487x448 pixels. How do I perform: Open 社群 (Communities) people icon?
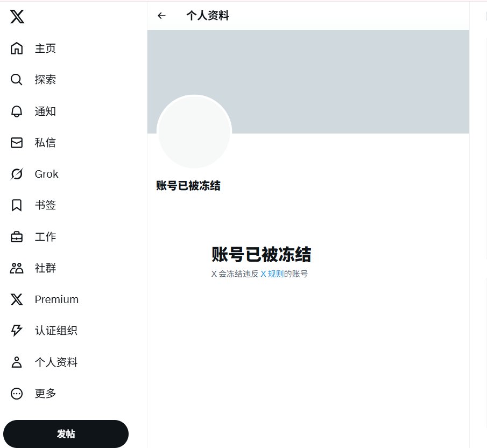(16, 268)
